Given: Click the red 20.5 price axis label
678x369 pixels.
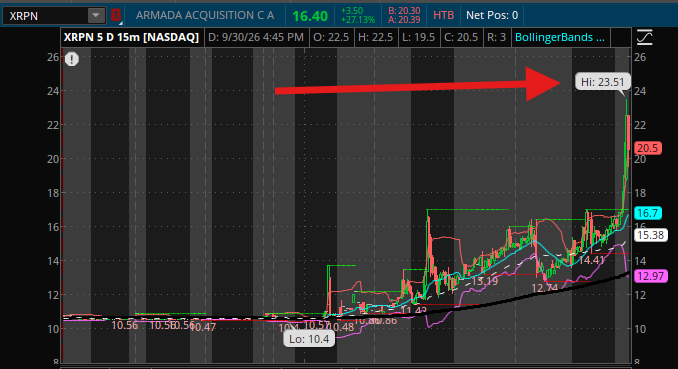Looking at the screenshot, I should coord(647,148).
